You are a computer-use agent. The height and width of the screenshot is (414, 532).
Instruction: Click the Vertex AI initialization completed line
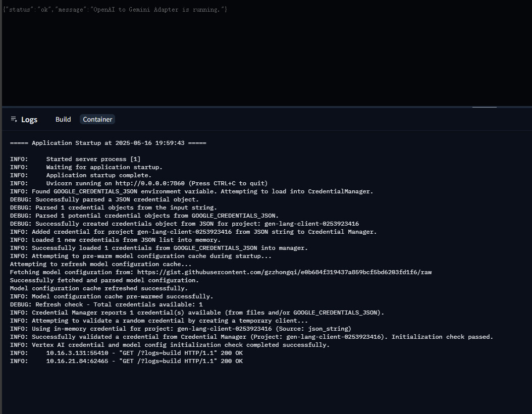point(170,345)
